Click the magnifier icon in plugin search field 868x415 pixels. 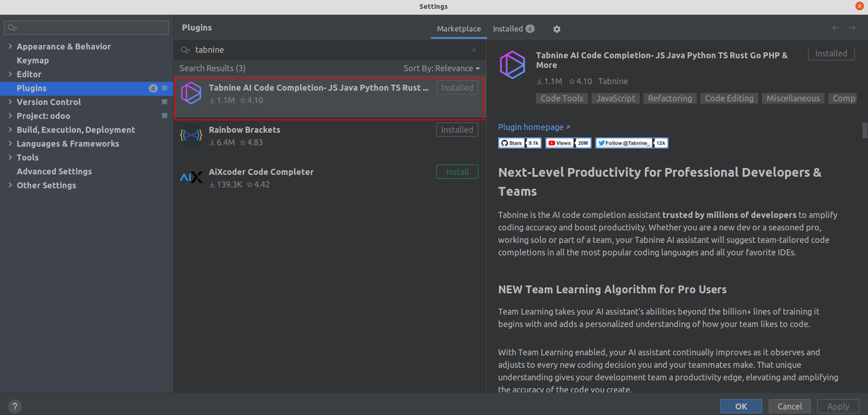tap(185, 50)
